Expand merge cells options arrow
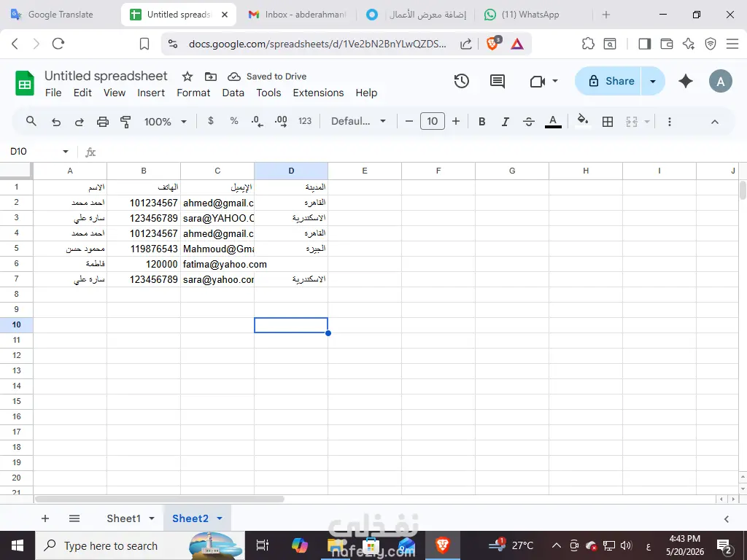The image size is (747, 560). pos(647,122)
